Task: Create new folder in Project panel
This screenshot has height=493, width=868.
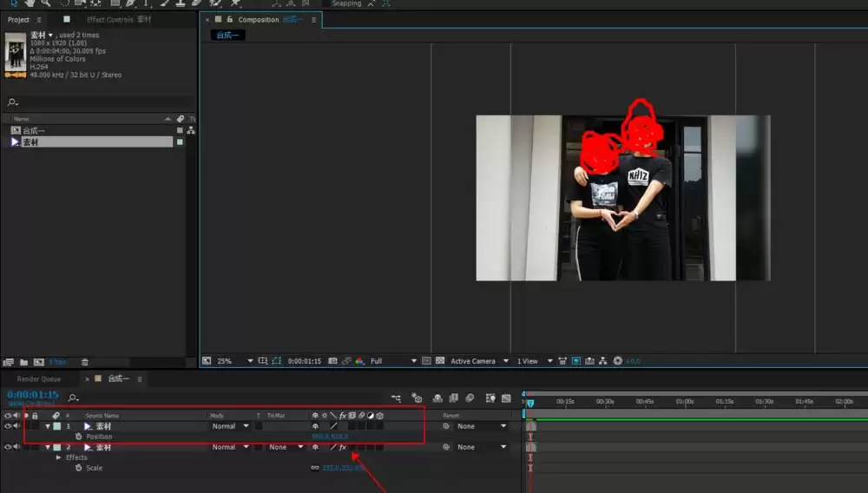Action: point(23,362)
